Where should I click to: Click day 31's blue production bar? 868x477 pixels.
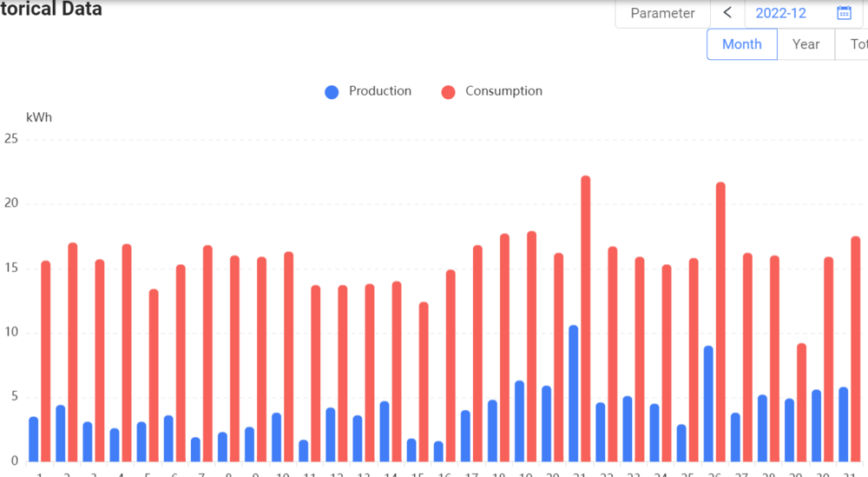point(843,424)
